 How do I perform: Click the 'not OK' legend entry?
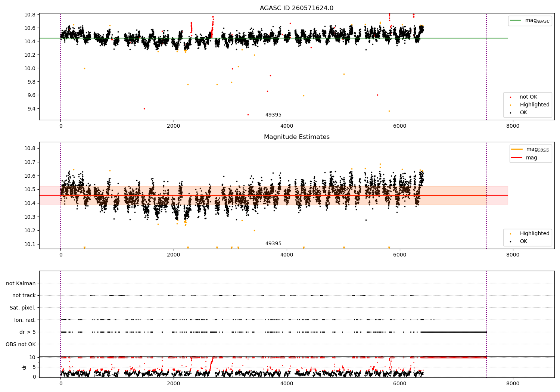pos(528,97)
